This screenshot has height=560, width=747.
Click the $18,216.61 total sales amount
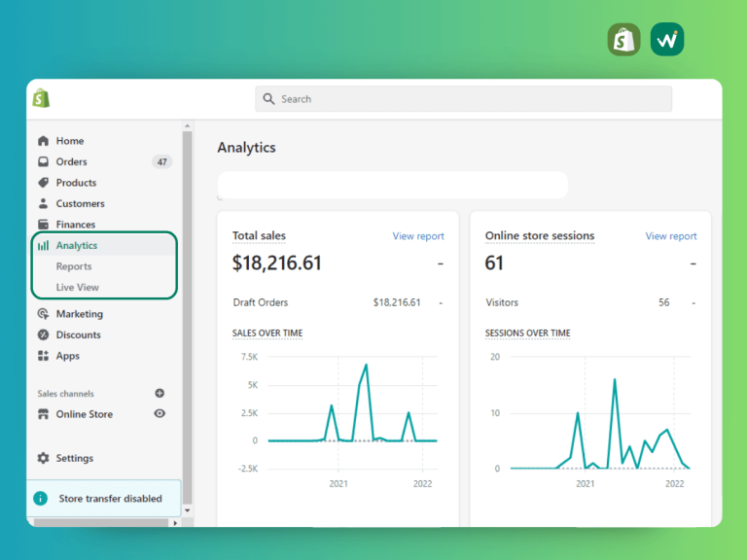(277, 262)
